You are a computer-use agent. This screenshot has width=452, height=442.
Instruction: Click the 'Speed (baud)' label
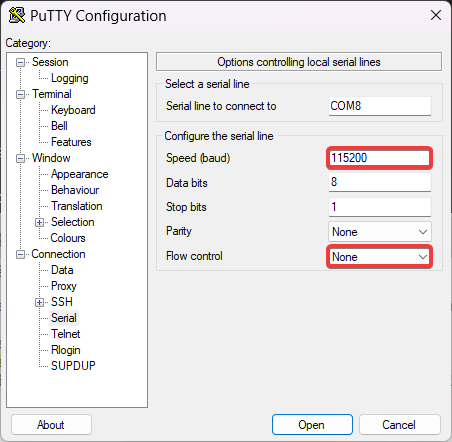[198, 158]
